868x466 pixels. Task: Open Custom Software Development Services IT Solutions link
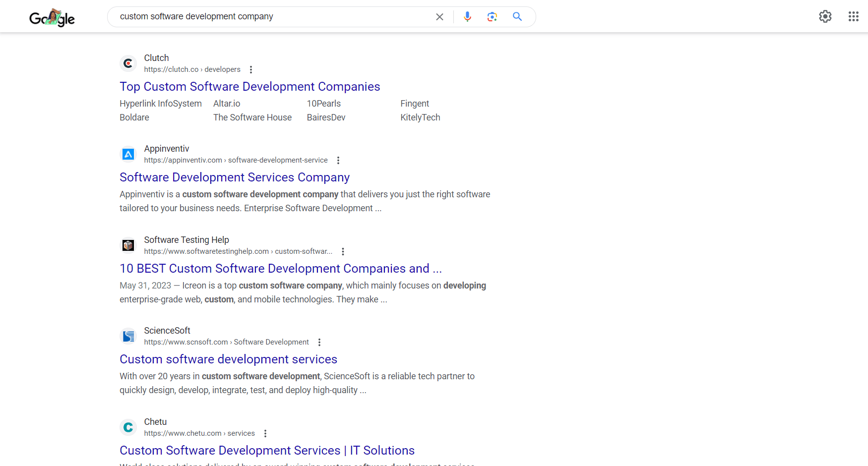point(267,450)
